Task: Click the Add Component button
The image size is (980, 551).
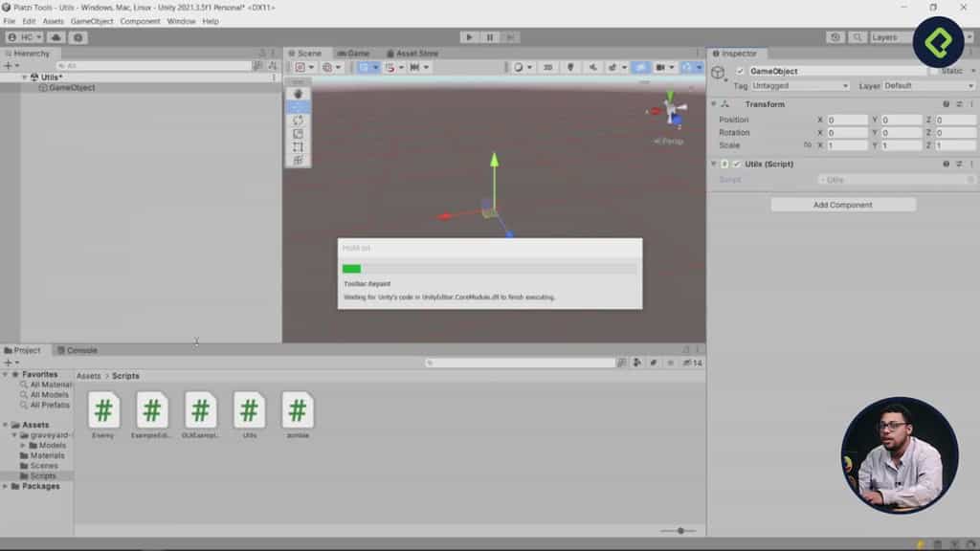Action: (x=842, y=205)
